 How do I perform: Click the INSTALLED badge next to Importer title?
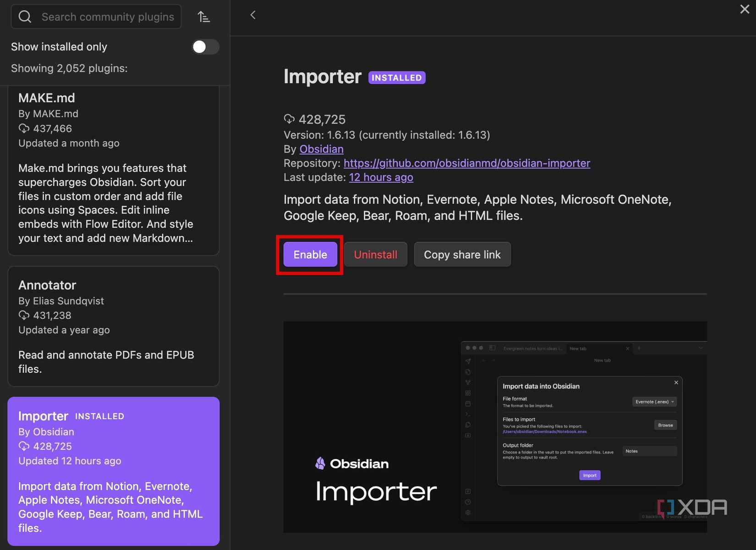[397, 78]
